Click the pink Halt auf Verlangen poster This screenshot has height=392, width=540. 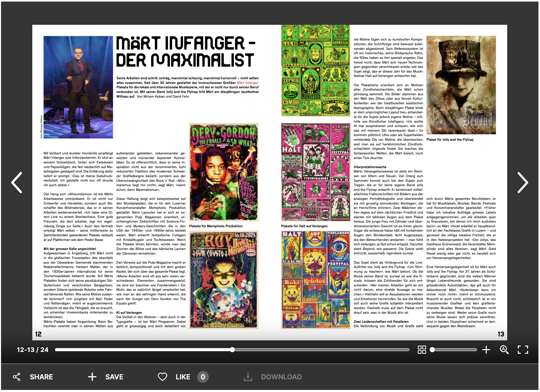coord(315,172)
